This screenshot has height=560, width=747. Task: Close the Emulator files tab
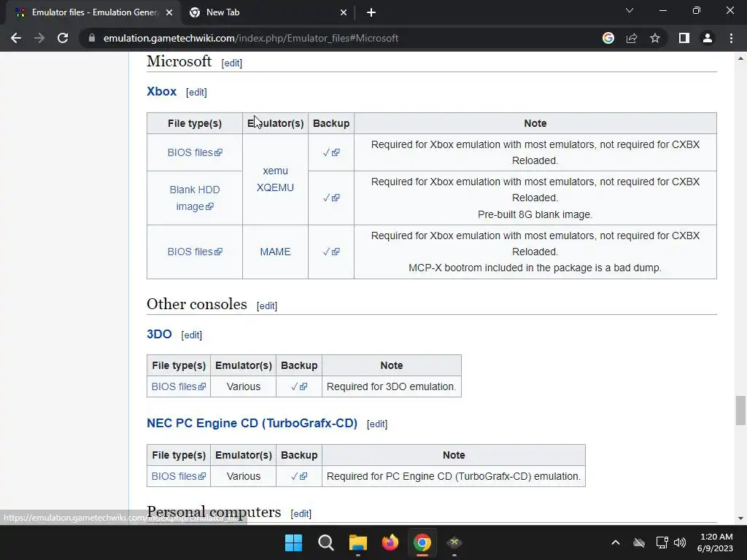coord(169,13)
